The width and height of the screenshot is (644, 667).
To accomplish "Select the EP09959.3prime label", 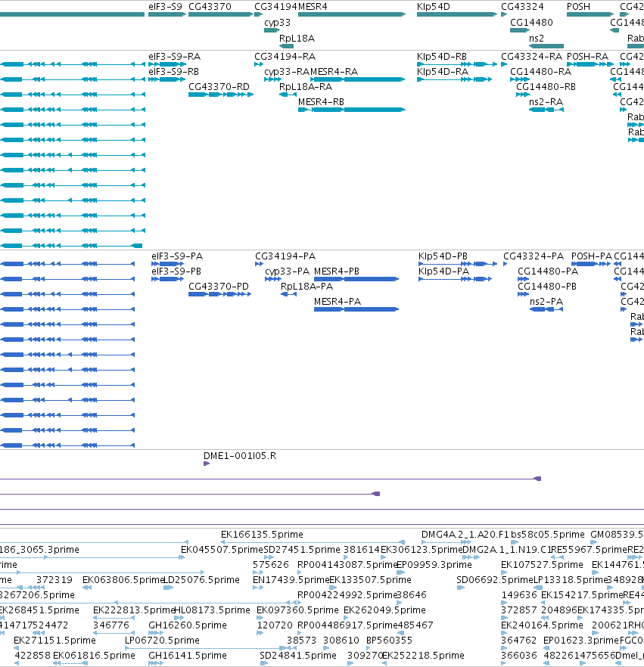I will point(434,565).
